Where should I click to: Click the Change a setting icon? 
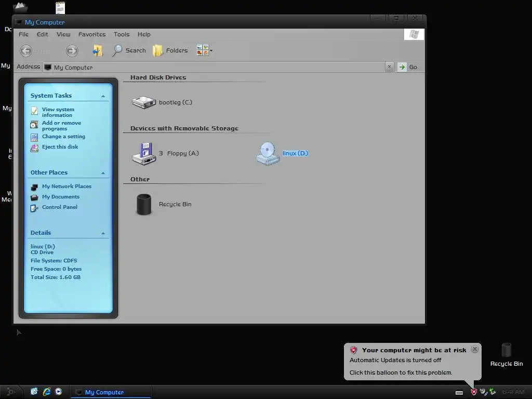pyautogui.click(x=34, y=137)
